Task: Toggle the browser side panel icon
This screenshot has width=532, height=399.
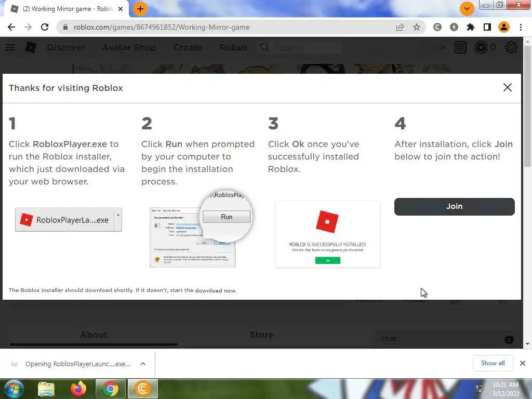Action: click(487, 27)
